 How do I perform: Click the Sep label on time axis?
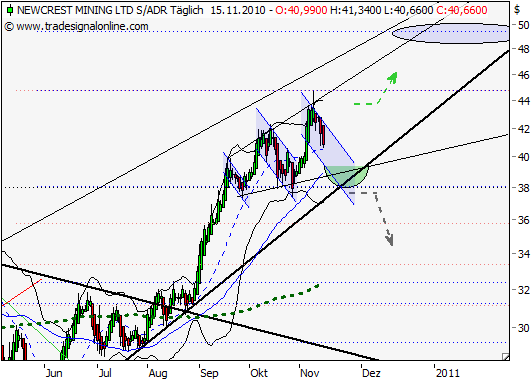click(x=209, y=373)
